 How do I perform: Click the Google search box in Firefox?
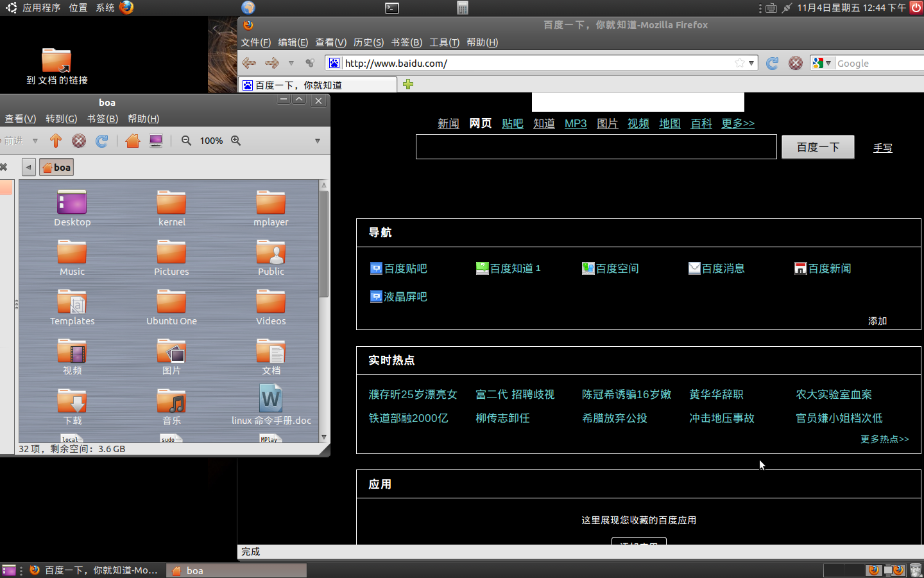pyautogui.click(x=879, y=63)
